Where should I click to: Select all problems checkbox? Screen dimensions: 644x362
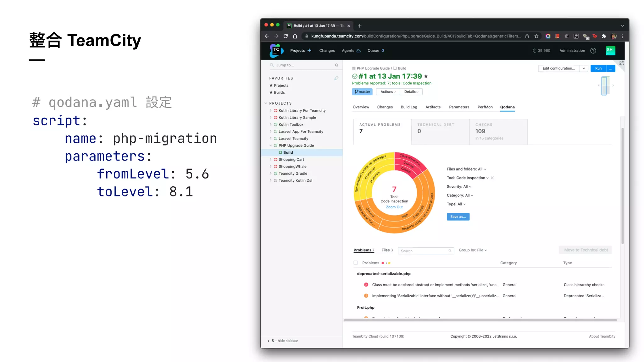(356, 263)
